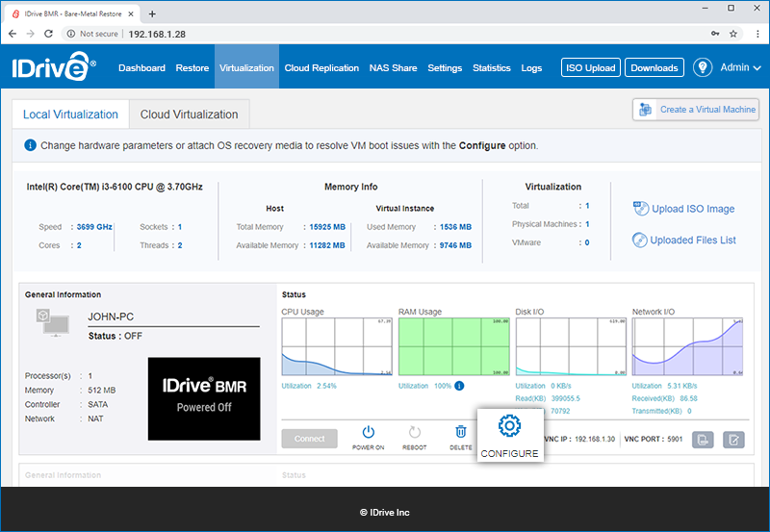This screenshot has width=770, height=532.
Task: Click the CPU speed value 3699 GHz
Action: click(x=94, y=227)
